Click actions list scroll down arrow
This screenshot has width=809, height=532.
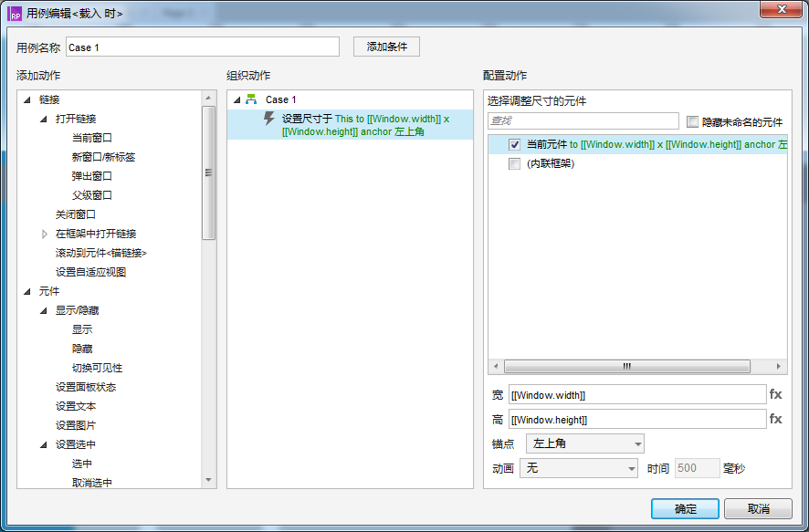click(208, 481)
